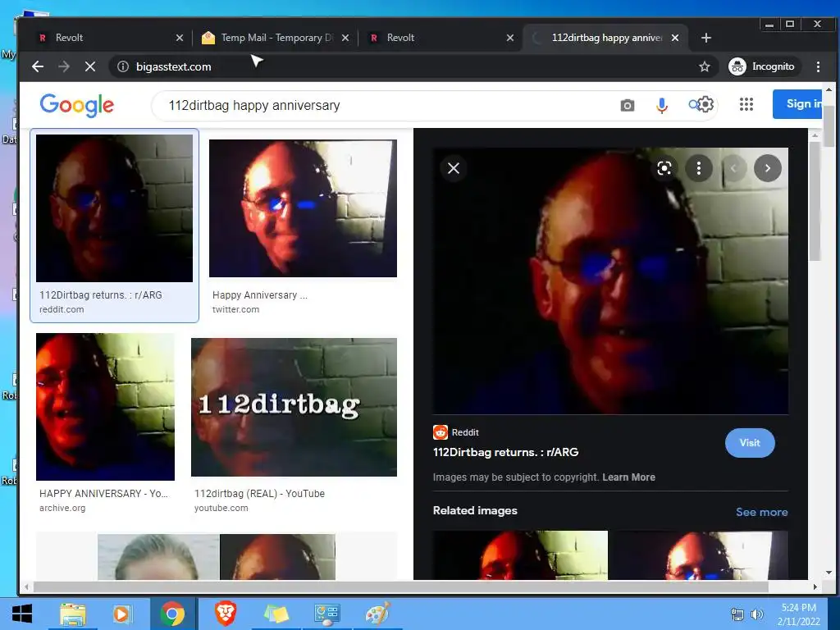
Task: Close the 112dirtbag search tab
Action: 675,38
